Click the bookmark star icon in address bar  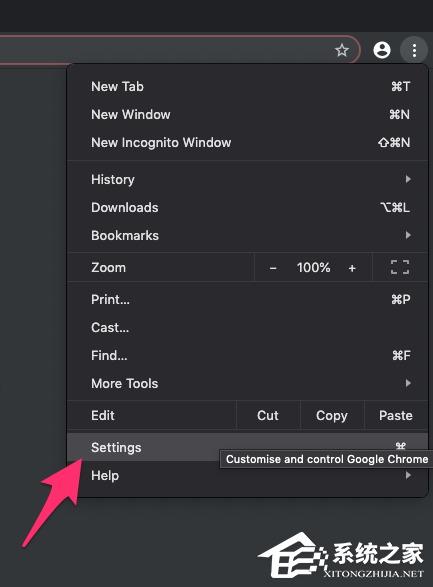[x=341, y=50]
